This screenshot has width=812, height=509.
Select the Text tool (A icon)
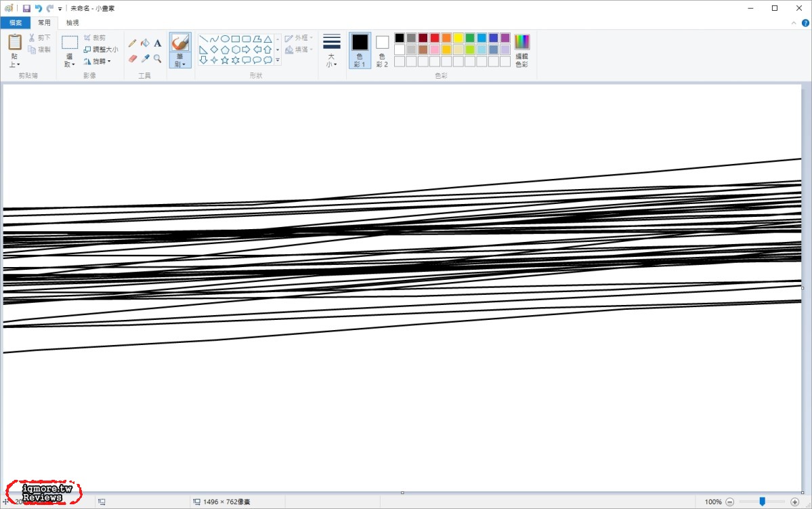point(158,43)
